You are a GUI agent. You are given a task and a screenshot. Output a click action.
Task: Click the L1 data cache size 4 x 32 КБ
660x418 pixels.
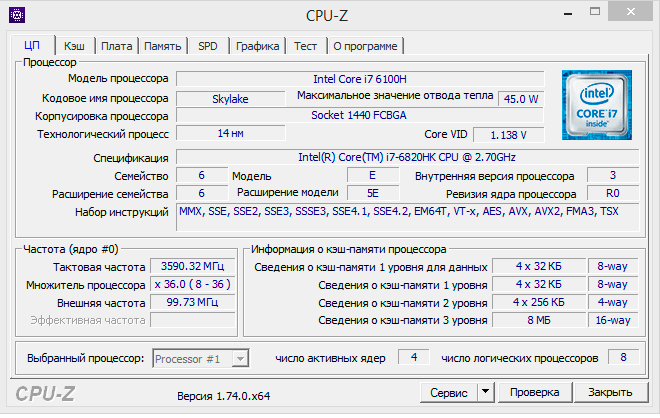tap(539, 266)
